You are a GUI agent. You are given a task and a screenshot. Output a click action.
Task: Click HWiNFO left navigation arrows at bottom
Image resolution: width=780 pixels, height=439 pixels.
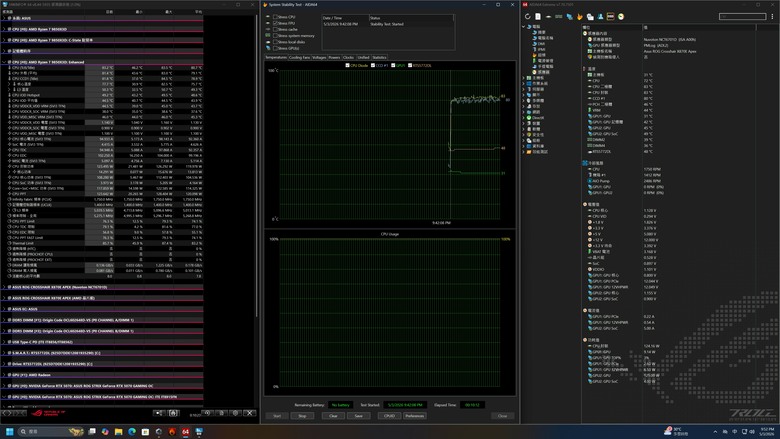pos(7,413)
